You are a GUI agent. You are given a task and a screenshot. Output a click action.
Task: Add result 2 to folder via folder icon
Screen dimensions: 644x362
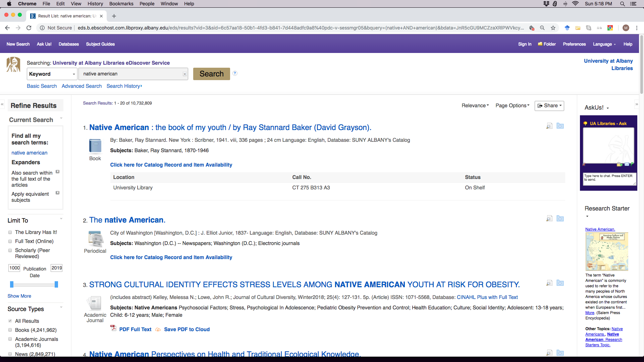click(x=560, y=219)
